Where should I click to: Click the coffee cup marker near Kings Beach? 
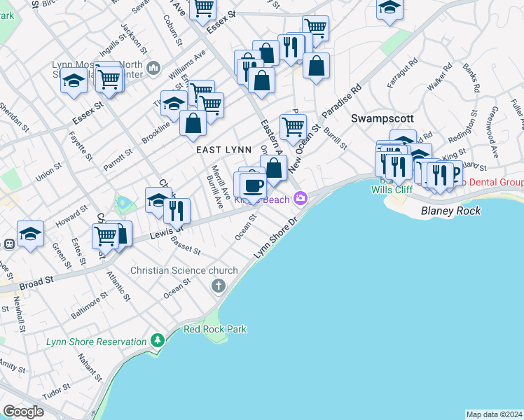[254, 186]
